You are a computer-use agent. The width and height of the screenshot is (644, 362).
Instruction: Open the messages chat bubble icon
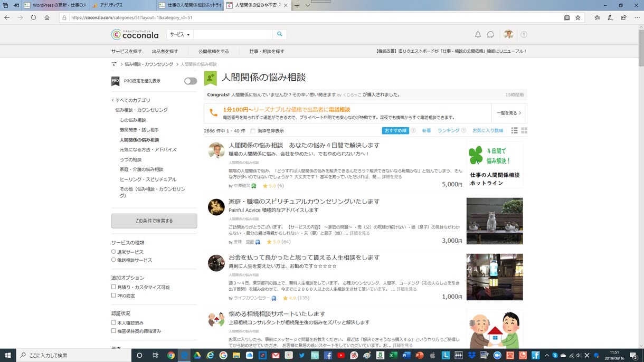pos(490,34)
